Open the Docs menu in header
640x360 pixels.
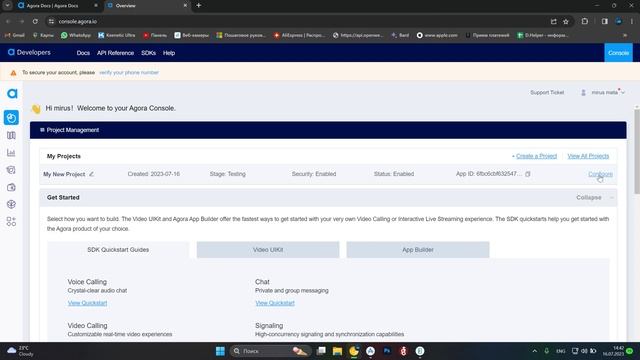(x=83, y=53)
